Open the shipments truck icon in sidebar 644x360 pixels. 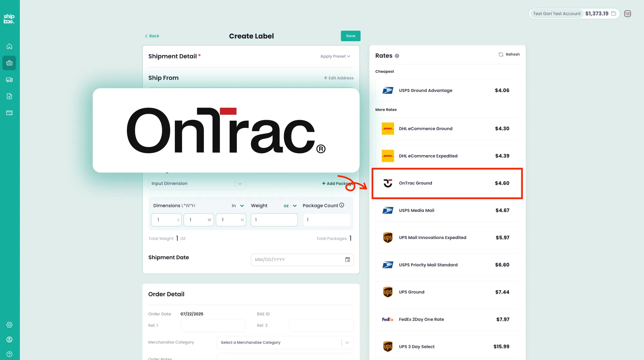pos(9,80)
